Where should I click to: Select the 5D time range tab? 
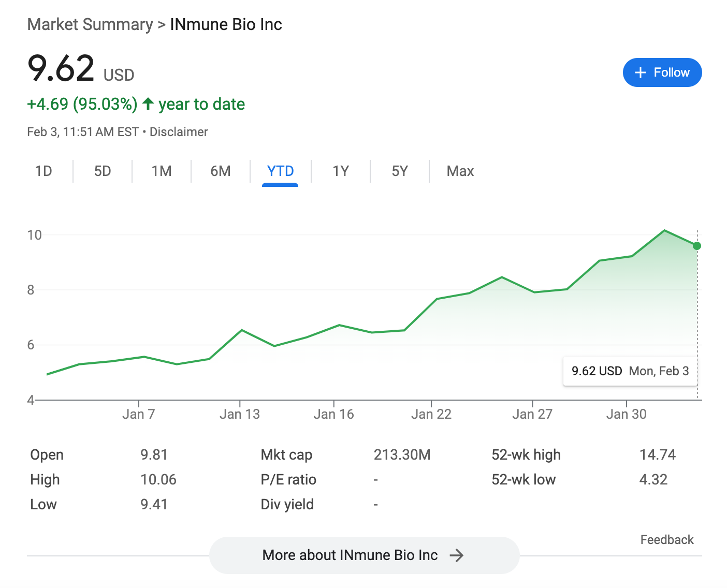tap(103, 171)
